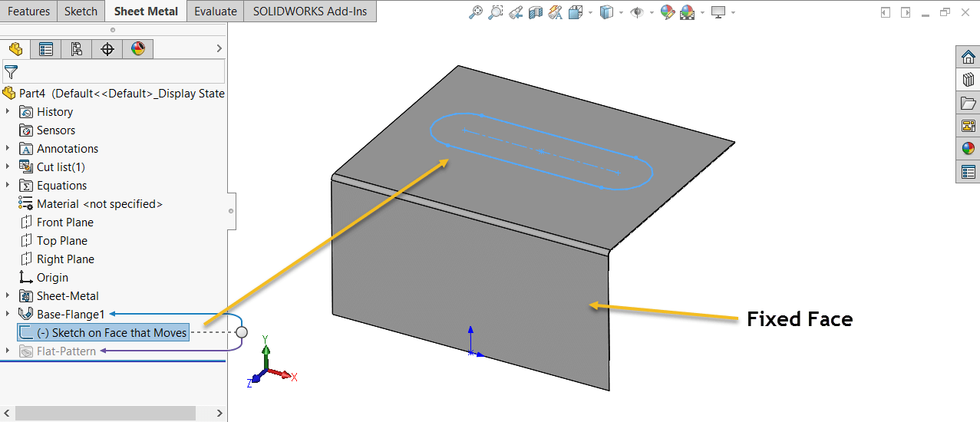
Task: Select Material <not specified> in the tree
Action: coord(91,204)
